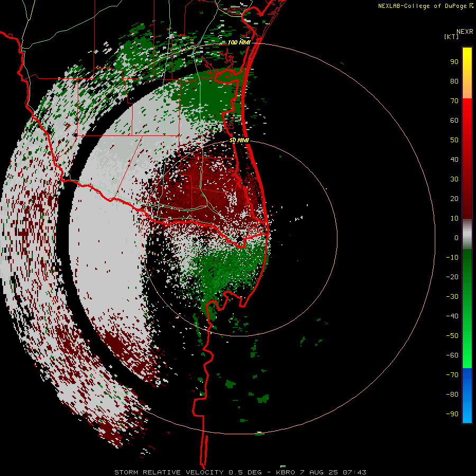
Task: Click the -10 value on velocity scale
Action: pyautogui.click(x=452, y=258)
